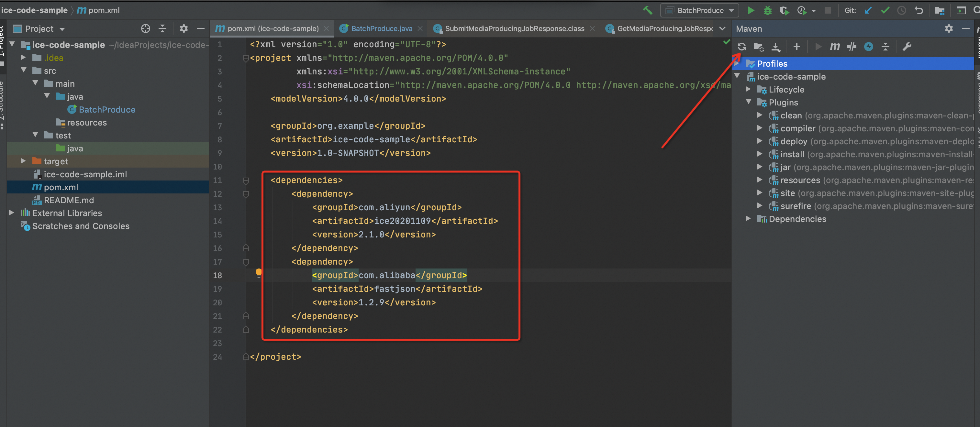Image resolution: width=980 pixels, height=427 pixels.
Task: Open README.md in the project tree
Action: click(x=69, y=200)
